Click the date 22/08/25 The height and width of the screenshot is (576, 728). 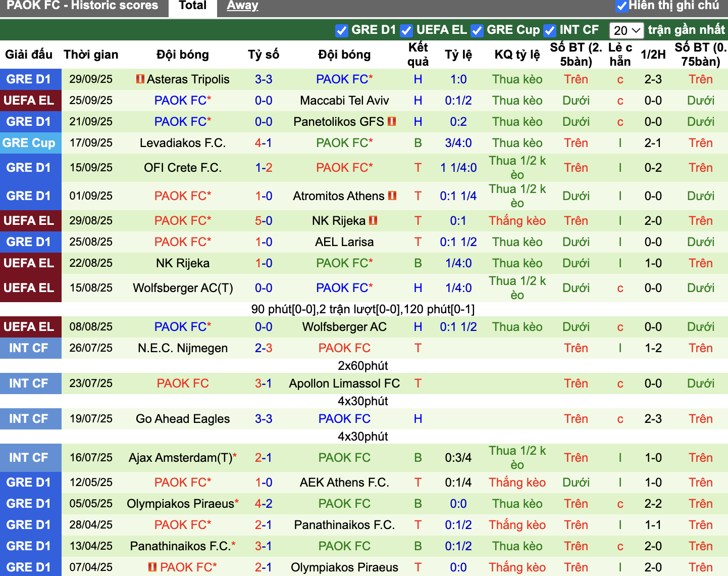tap(91, 263)
